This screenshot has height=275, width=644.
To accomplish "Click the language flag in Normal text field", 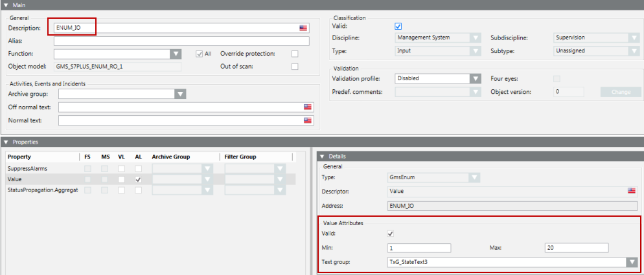I will (x=307, y=120).
